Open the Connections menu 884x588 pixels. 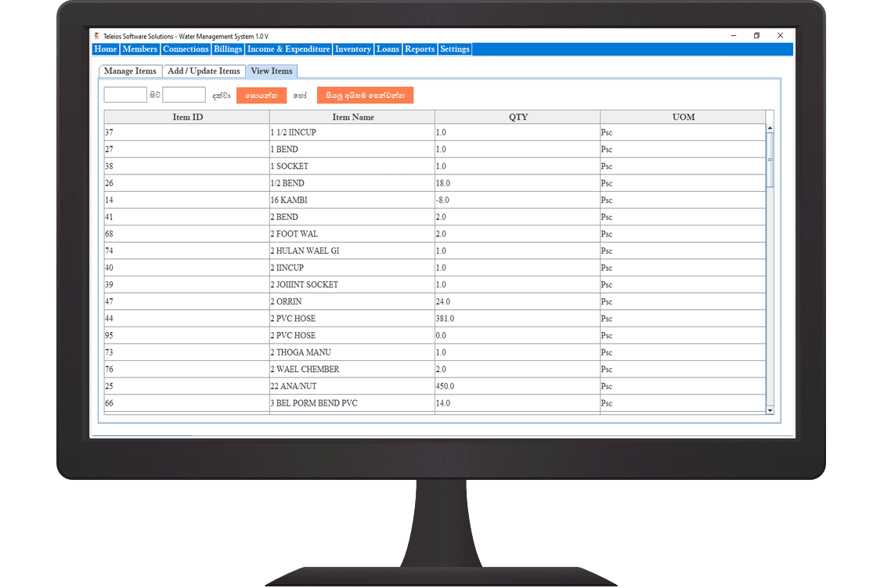click(186, 49)
